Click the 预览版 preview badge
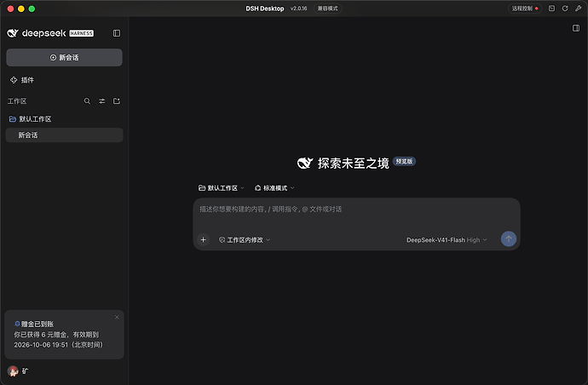 [404, 161]
